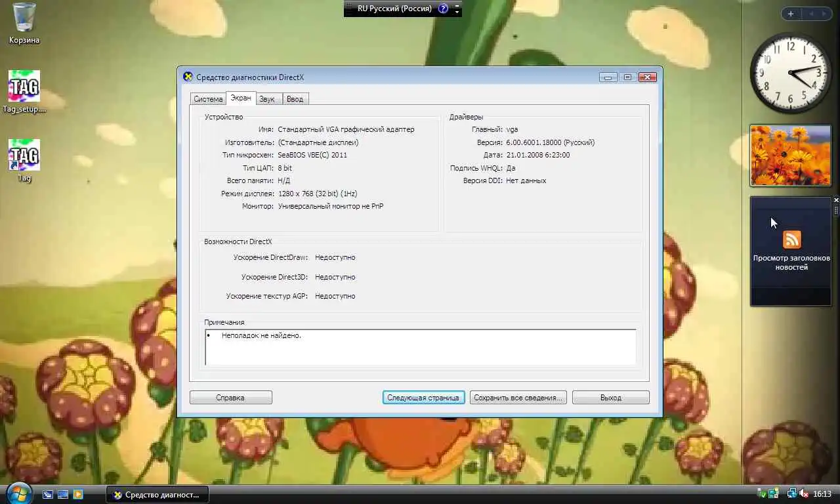Click the language bar help question mark

pos(443,9)
